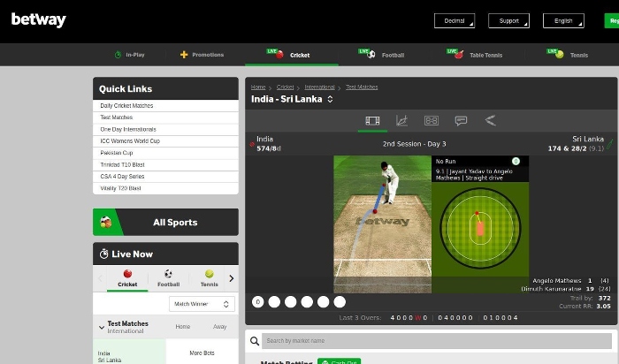
Task: Open the Decimal odds format dropdown
Action: 455,21
